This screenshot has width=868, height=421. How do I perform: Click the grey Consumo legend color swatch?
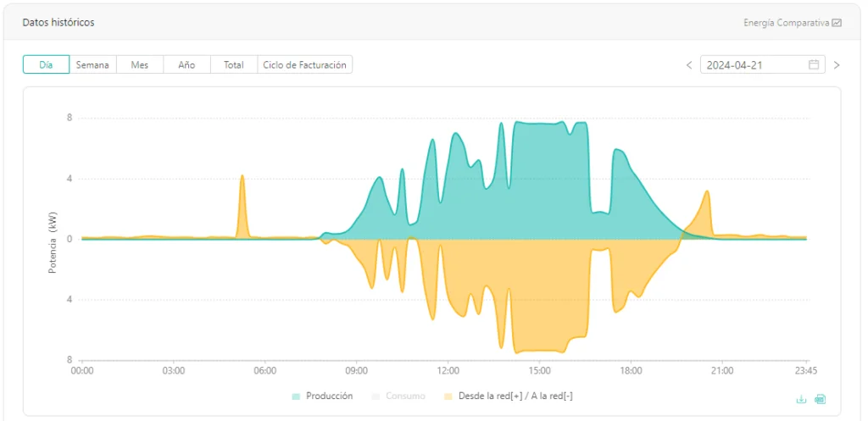(x=377, y=396)
